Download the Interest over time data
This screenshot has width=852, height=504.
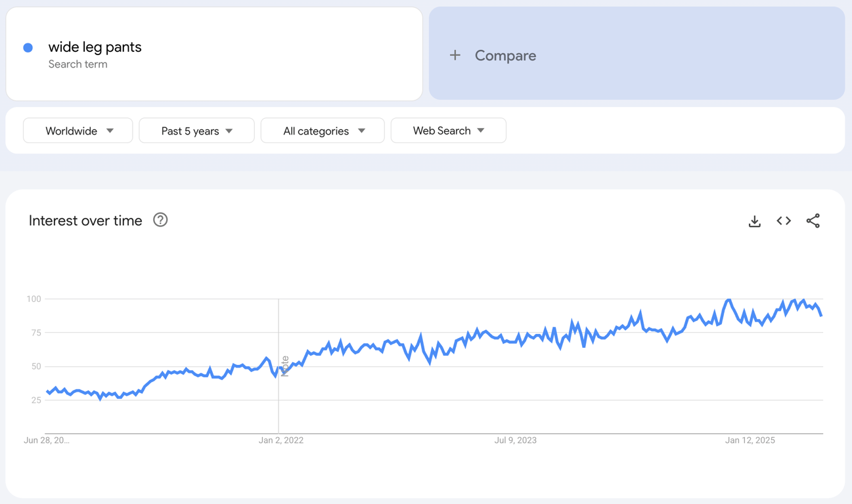coord(754,221)
